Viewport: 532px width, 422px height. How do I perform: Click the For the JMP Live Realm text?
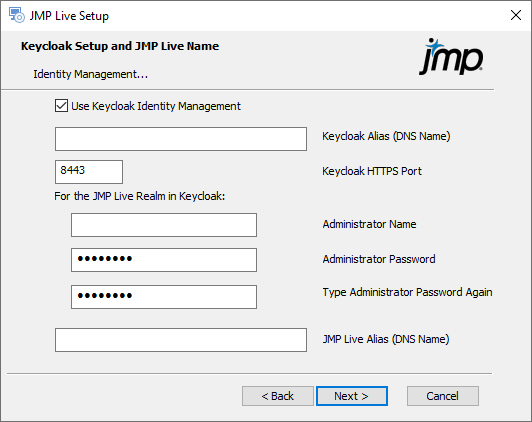coord(139,196)
